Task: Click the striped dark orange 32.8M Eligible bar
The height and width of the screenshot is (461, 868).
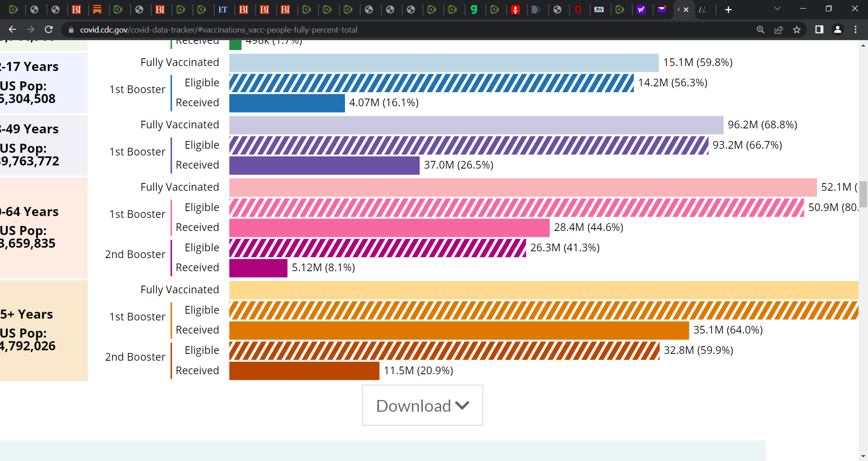Action: click(444, 351)
